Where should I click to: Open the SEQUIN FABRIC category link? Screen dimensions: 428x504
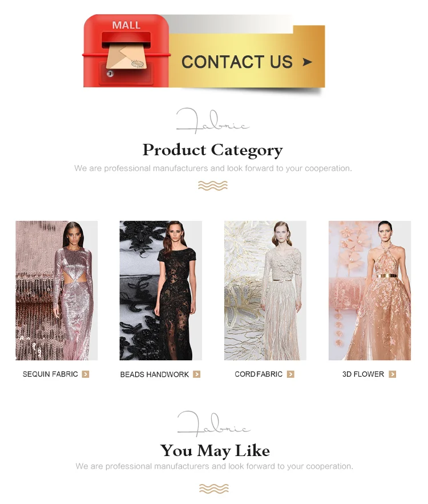50,374
